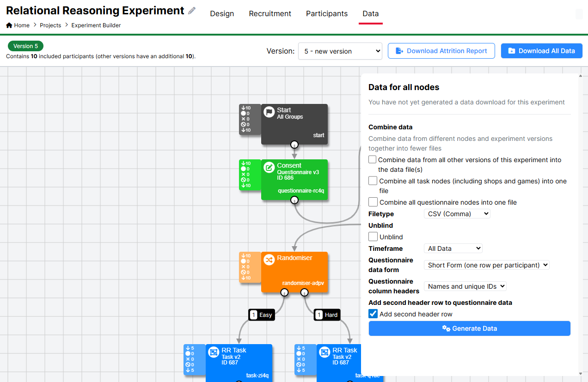Select the Consent Questionnaire v3 node

(x=294, y=179)
